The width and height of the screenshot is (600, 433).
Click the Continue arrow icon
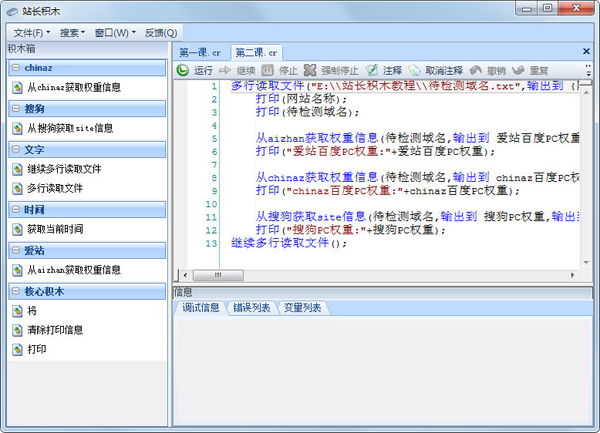pos(225,70)
